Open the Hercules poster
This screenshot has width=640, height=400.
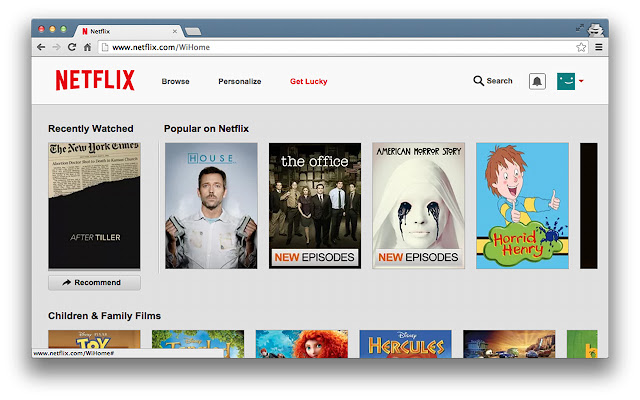[x=405, y=344]
